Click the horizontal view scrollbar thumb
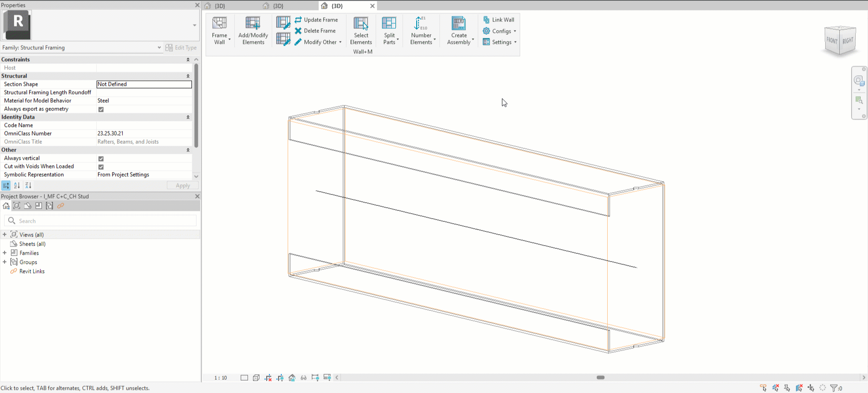Image resolution: width=868 pixels, height=393 pixels. click(x=600, y=377)
